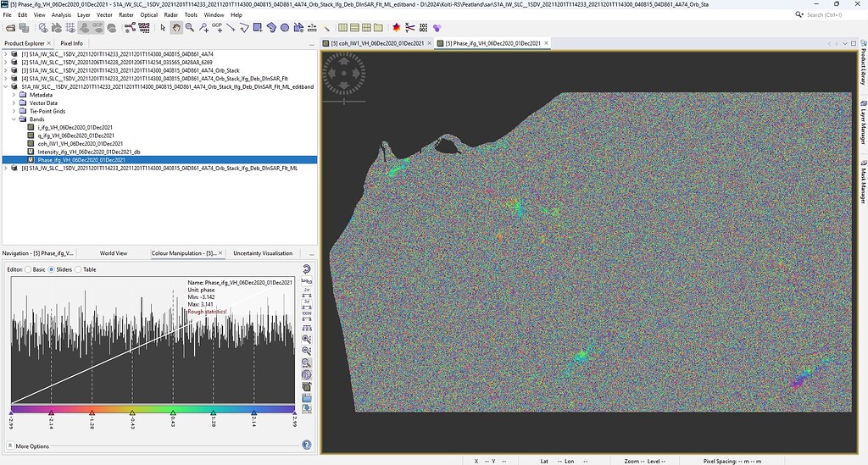Collapse the Bands folder node
This screenshot has width=868, height=465.
(x=14, y=119)
